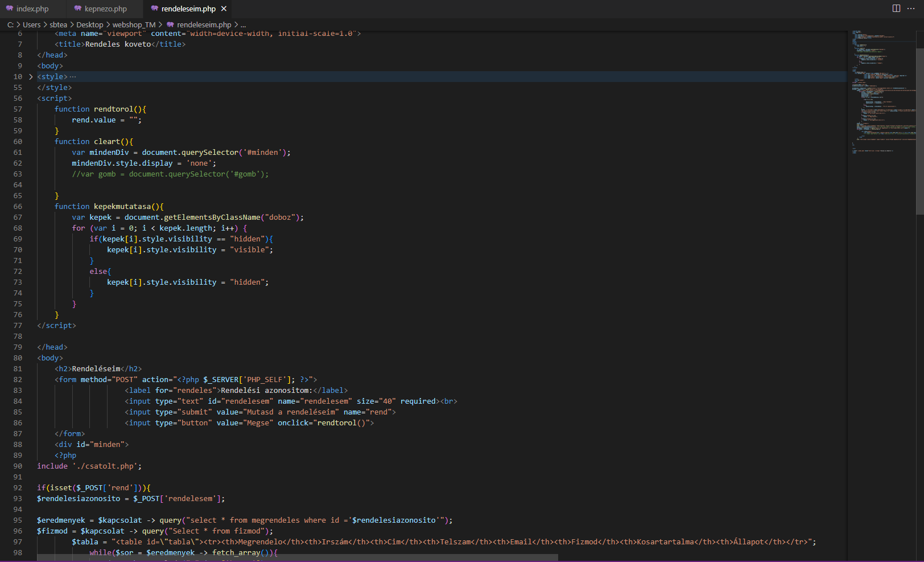The height and width of the screenshot is (562, 924).
Task: Click "if(isset($_POST['rend'])){" line
Action: pos(94,488)
